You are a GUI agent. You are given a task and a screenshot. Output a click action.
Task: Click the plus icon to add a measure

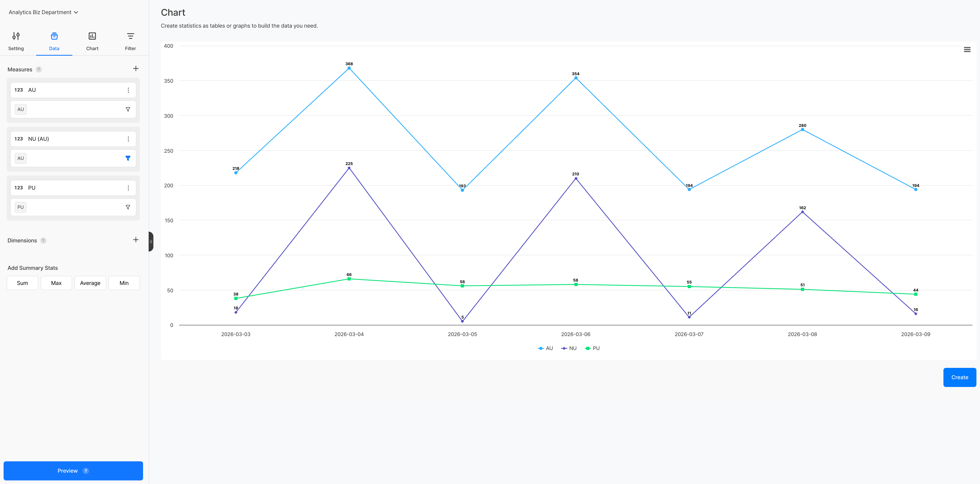[136, 69]
